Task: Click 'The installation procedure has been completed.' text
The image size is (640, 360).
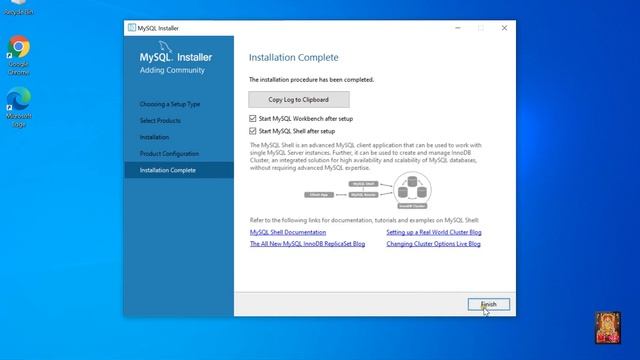Action: tap(311, 80)
